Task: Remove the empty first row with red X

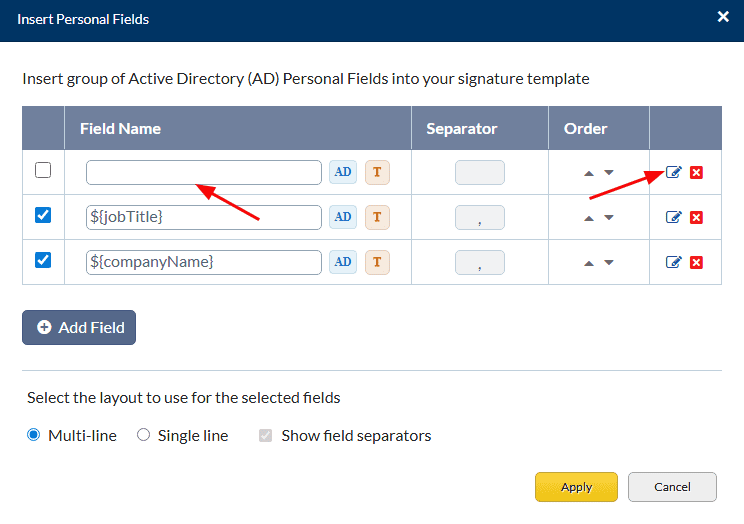Action: [x=697, y=172]
